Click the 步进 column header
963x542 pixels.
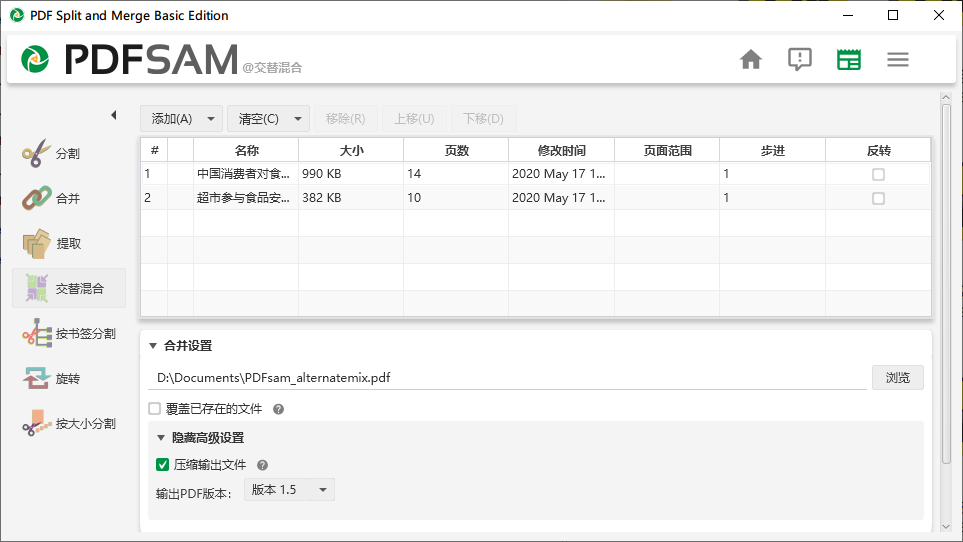(773, 150)
